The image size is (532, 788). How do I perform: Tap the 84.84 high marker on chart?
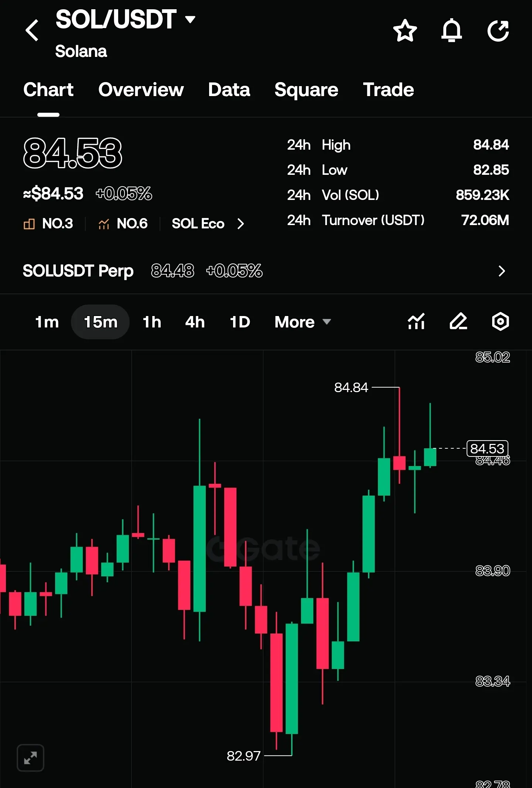pos(351,387)
